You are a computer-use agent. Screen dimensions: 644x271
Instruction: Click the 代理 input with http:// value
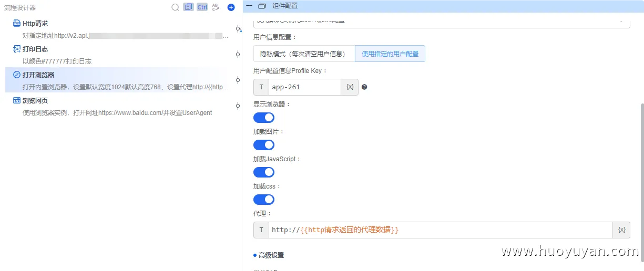[441, 230]
